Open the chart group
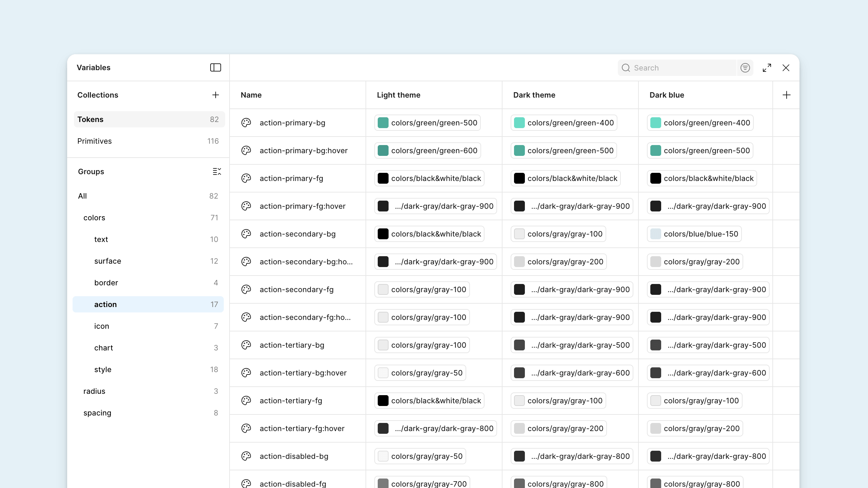Viewport: 868px width, 488px height. point(103,347)
